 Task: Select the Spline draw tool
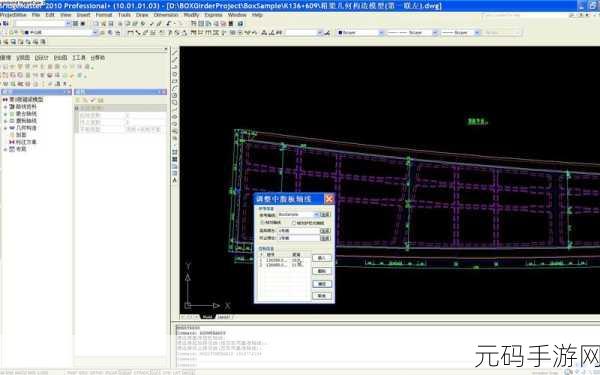tap(175, 110)
